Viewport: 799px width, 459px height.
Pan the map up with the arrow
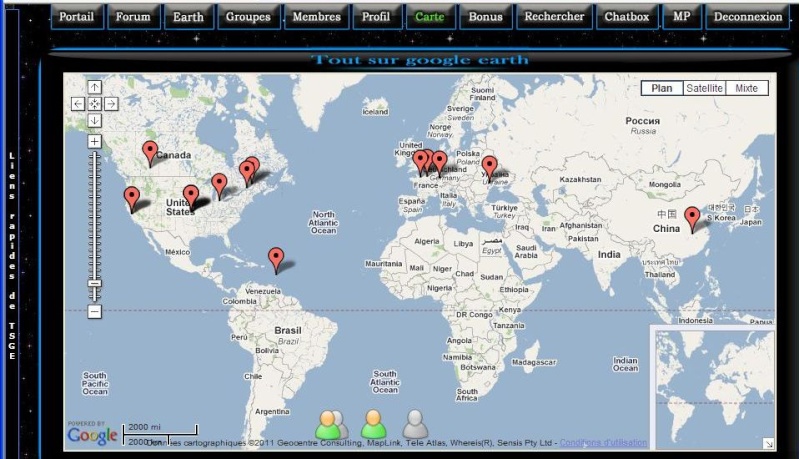94,87
